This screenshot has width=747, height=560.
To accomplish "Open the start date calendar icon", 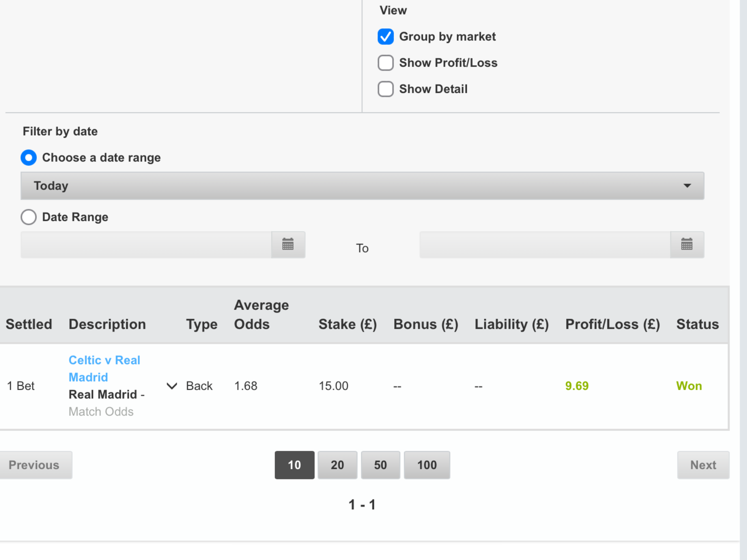I will click(x=288, y=245).
